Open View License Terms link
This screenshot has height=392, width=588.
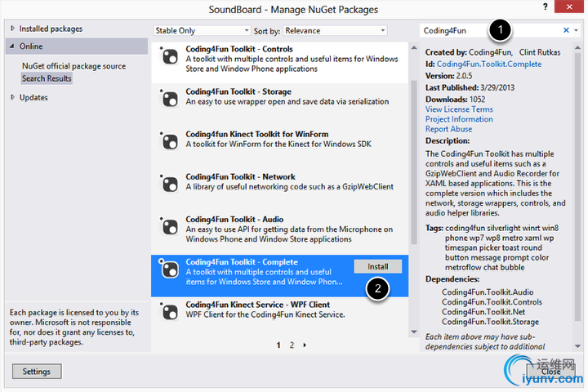coord(459,109)
